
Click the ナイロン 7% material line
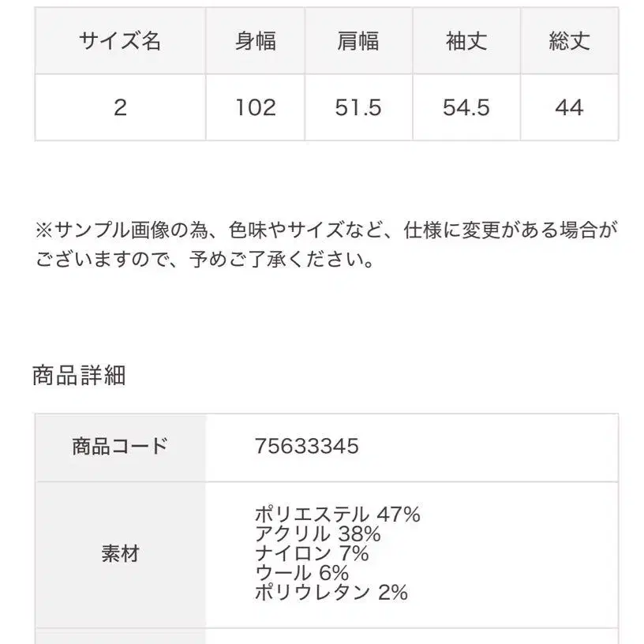(312, 554)
